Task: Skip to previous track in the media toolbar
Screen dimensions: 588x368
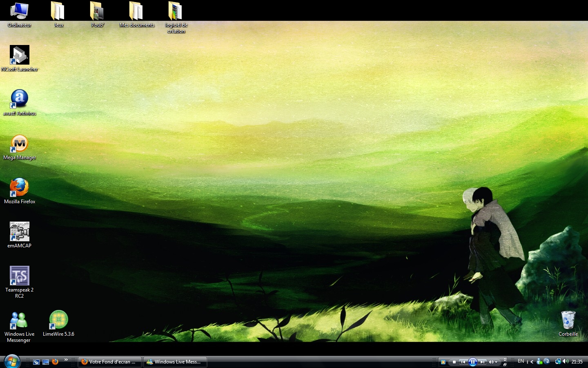Action: click(x=463, y=362)
